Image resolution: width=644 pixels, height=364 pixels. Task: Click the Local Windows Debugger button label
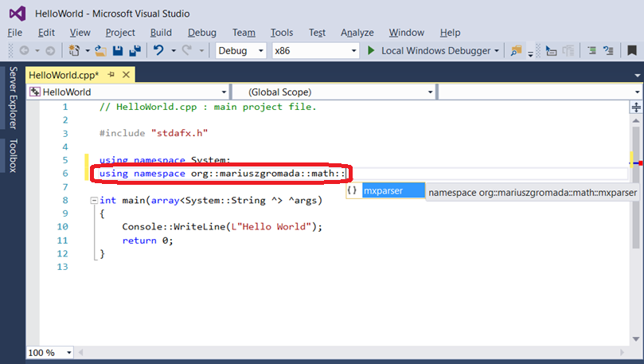(435, 50)
